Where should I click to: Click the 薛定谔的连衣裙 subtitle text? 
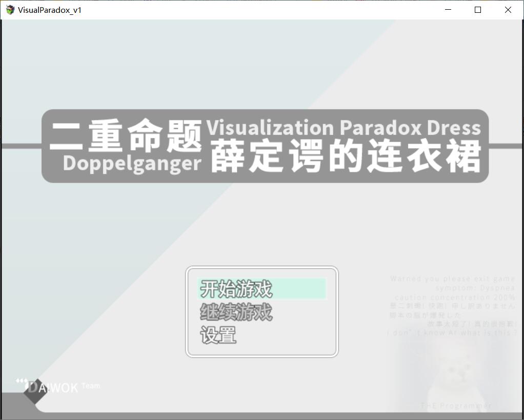pos(346,156)
